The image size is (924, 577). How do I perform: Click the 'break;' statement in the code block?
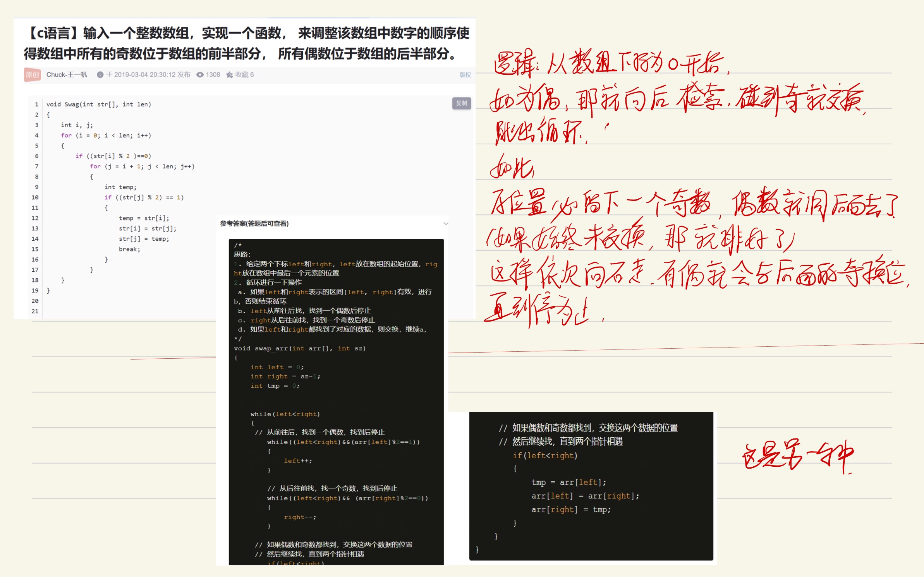click(129, 249)
